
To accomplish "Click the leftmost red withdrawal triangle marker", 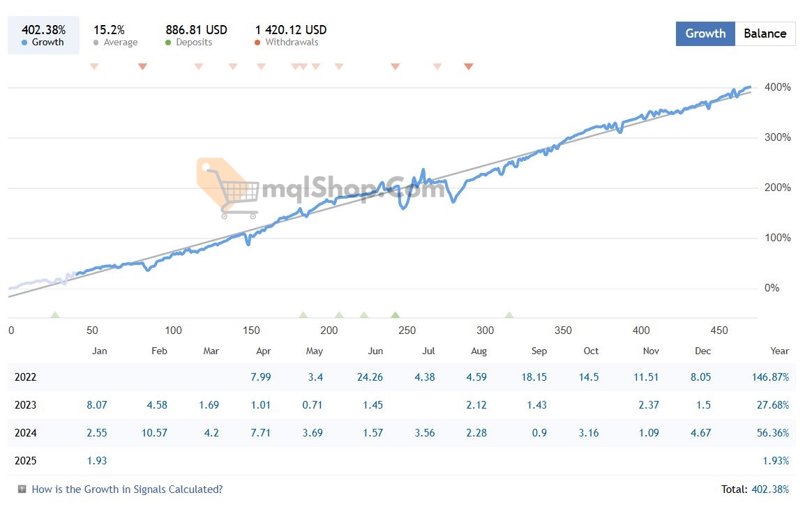I will pyautogui.click(x=94, y=67).
